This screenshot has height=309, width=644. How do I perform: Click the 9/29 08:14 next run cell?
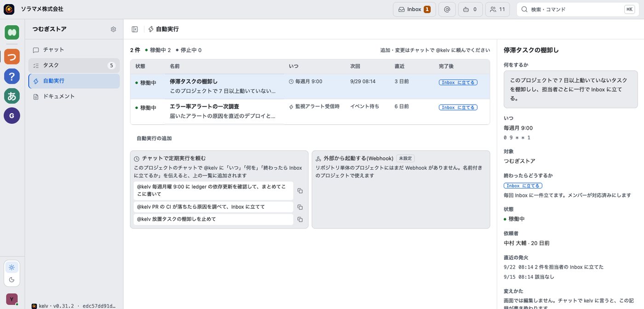pyautogui.click(x=363, y=81)
